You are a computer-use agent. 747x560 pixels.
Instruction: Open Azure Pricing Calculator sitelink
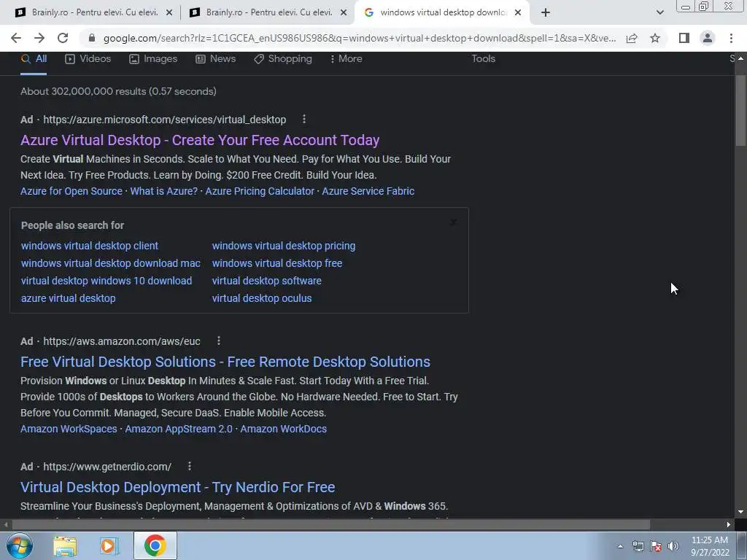coord(260,191)
